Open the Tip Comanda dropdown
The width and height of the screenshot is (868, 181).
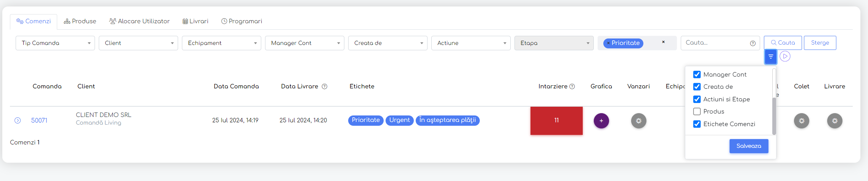55,43
